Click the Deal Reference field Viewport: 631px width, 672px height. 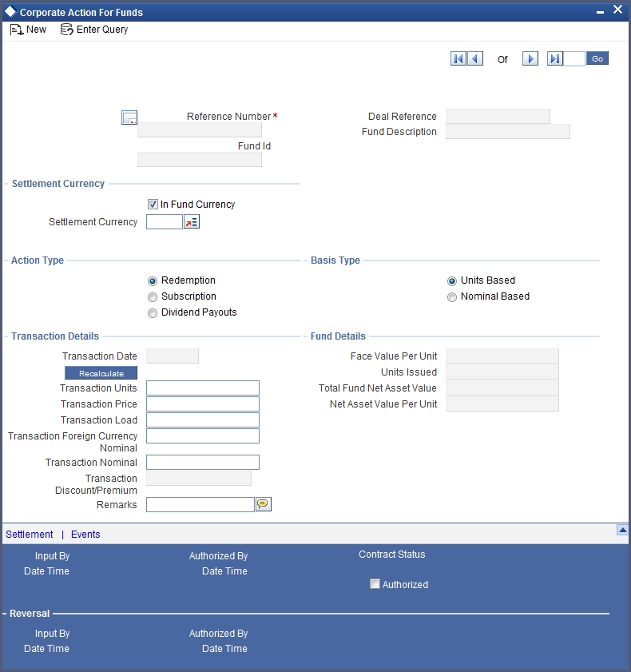(x=498, y=116)
